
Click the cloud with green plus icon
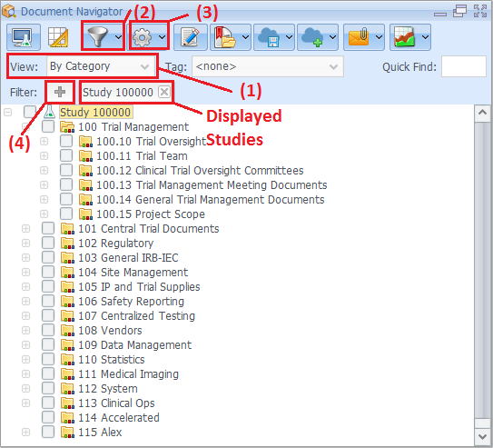pos(317,37)
